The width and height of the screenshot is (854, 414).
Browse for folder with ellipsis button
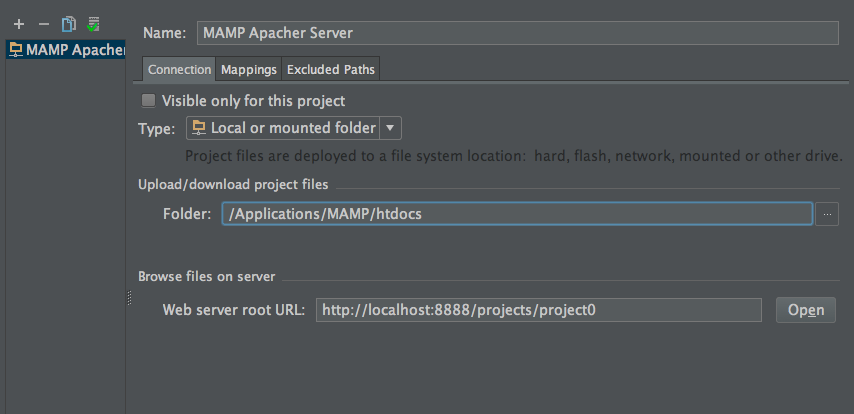coord(827,214)
